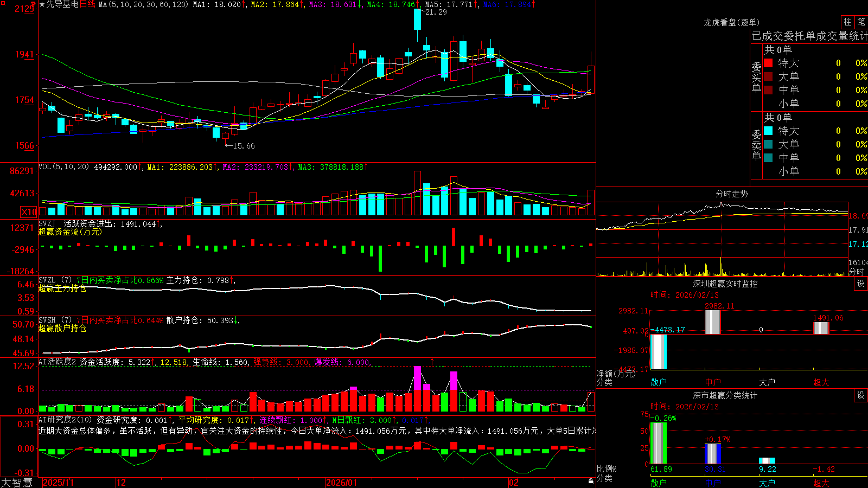The width and height of the screenshot is (868, 488).
Task: Jump to the 2025/11 timeline marker
Action: 58,483
